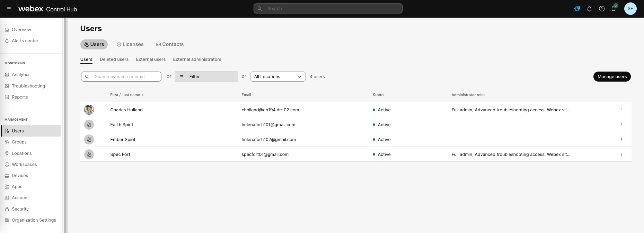644x233 pixels.
Task: Open the Webex assistant icon in header
Action: [577, 9]
